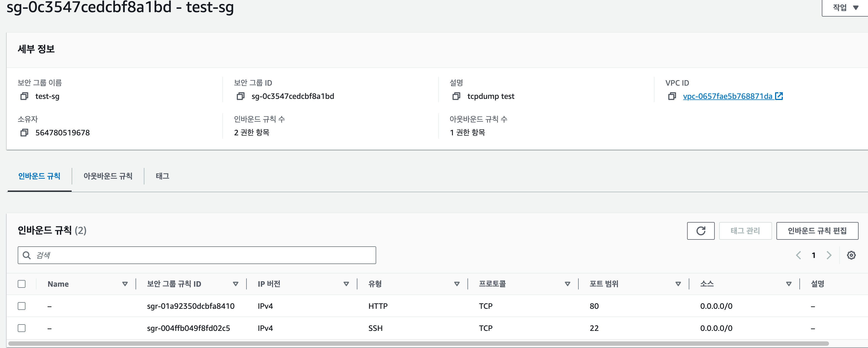Copy the VPC ID value
The width and height of the screenshot is (868, 348).
pos(672,96)
